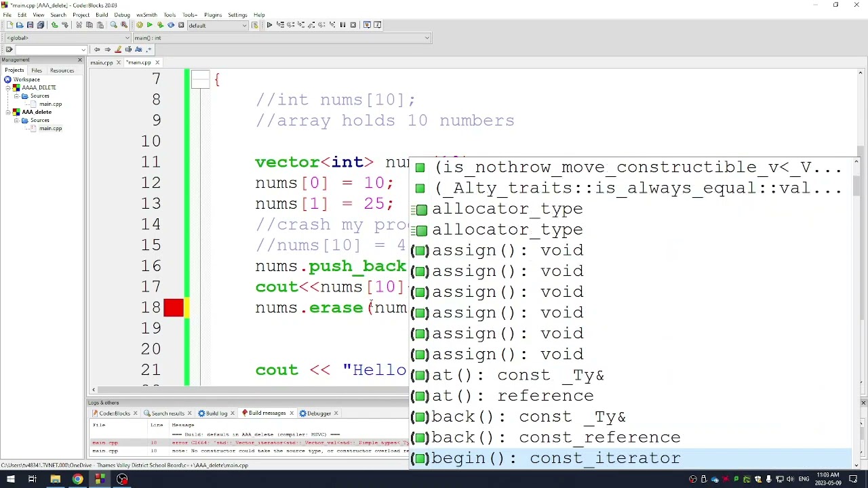Select main.cpp under AAAA_DELETE Sources
The height and width of the screenshot is (488, 868).
(50, 104)
